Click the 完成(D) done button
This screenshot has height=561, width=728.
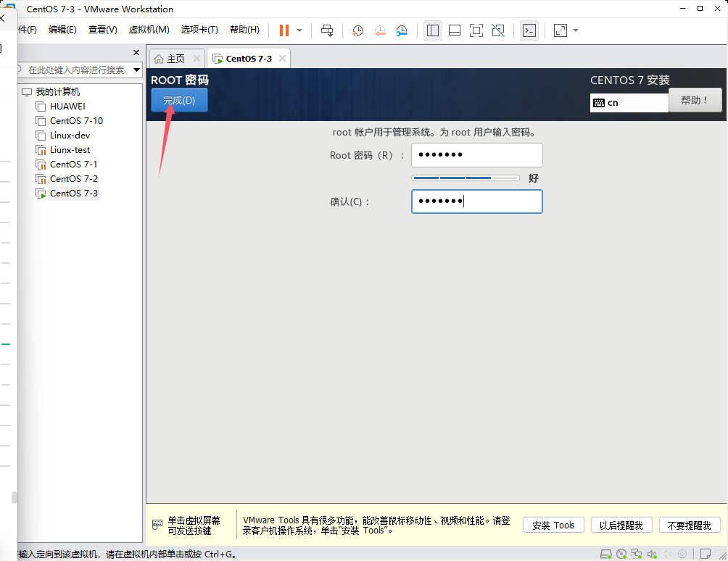click(179, 100)
